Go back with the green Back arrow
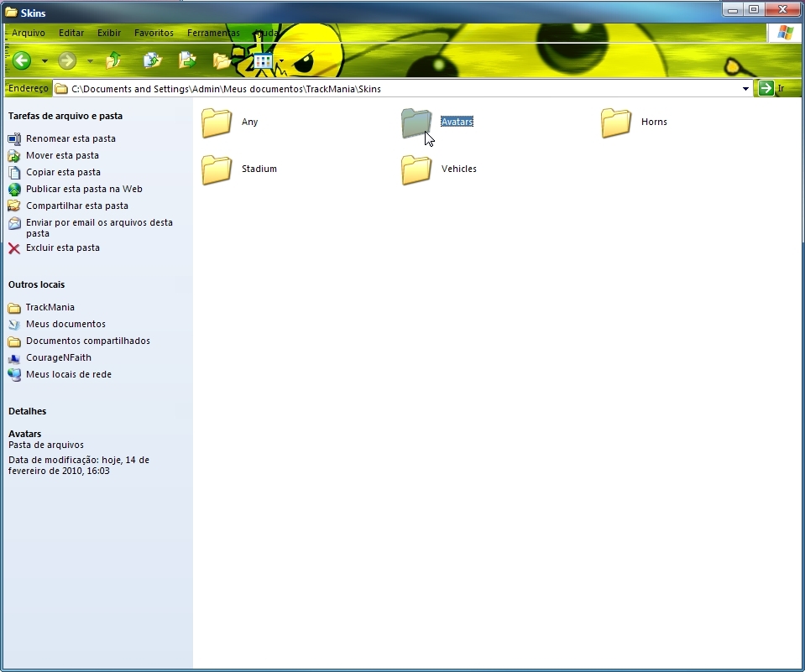Image resolution: width=805 pixels, height=672 pixels. (x=22, y=60)
